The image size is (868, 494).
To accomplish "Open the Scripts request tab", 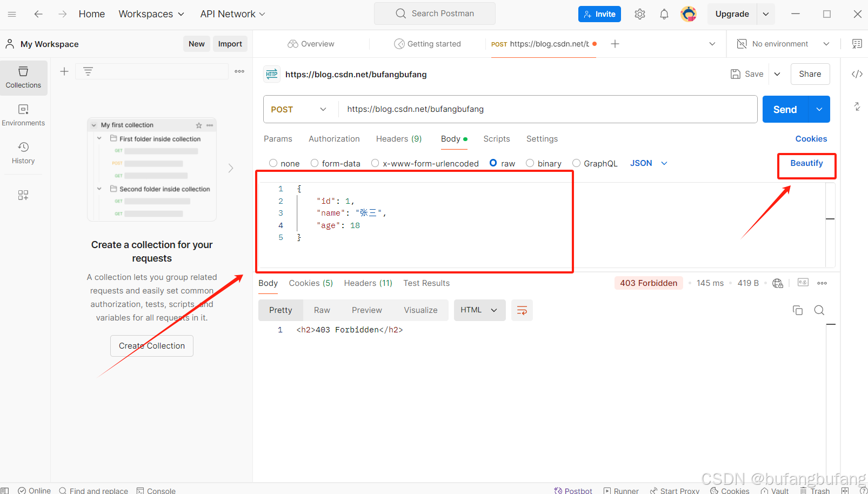I will pos(497,139).
